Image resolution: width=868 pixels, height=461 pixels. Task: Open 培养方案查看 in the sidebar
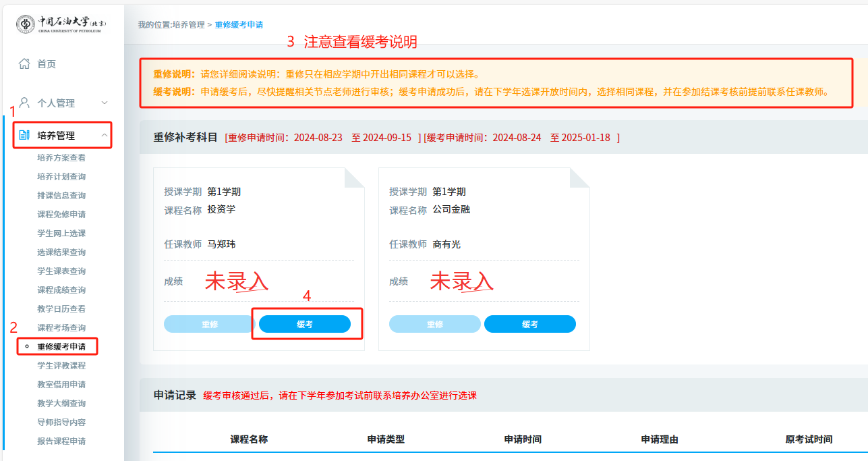[61, 157]
